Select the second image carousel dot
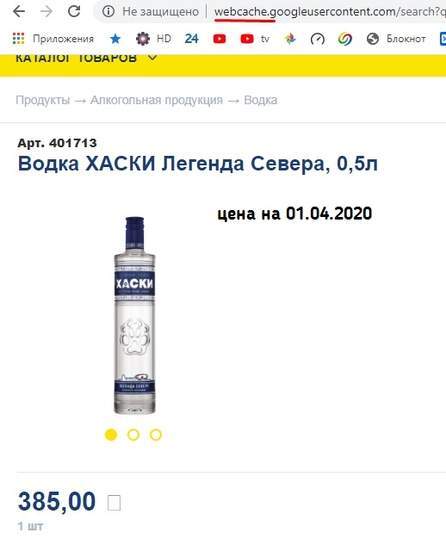Image resolution: width=446 pixels, height=545 pixels. 133,434
